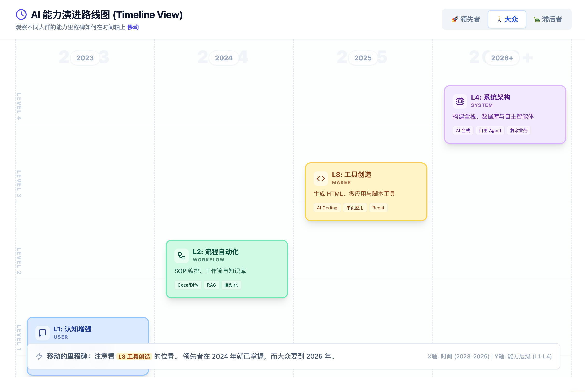585x392 pixels.
Task: Select the 2025 timeline label
Action: coord(363,58)
